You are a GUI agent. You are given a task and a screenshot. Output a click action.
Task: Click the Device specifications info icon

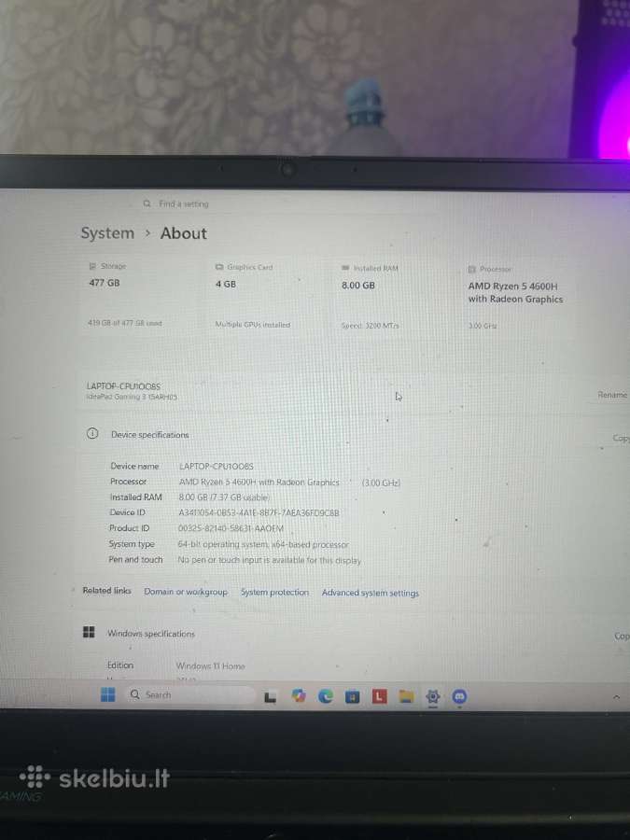(x=92, y=433)
